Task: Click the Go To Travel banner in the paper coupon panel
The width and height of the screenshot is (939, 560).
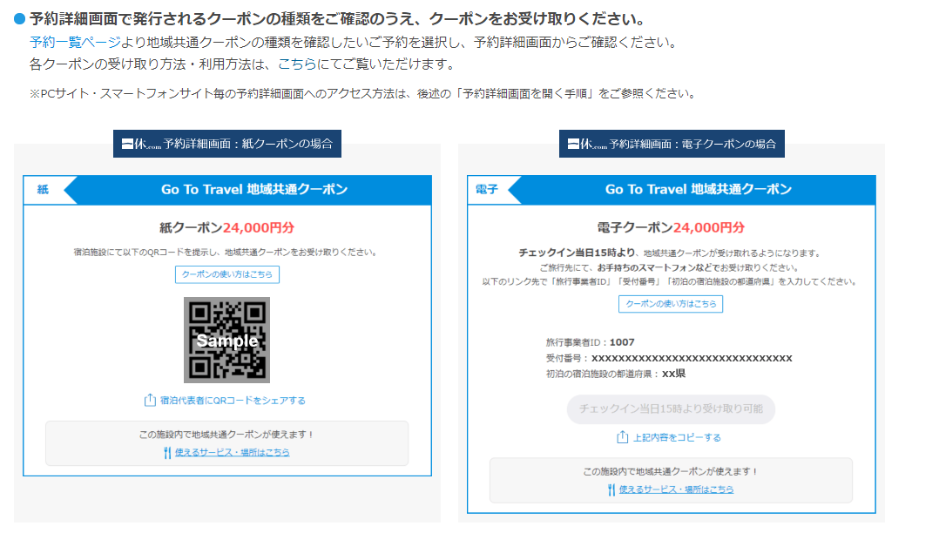Action: click(x=254, y=190)
